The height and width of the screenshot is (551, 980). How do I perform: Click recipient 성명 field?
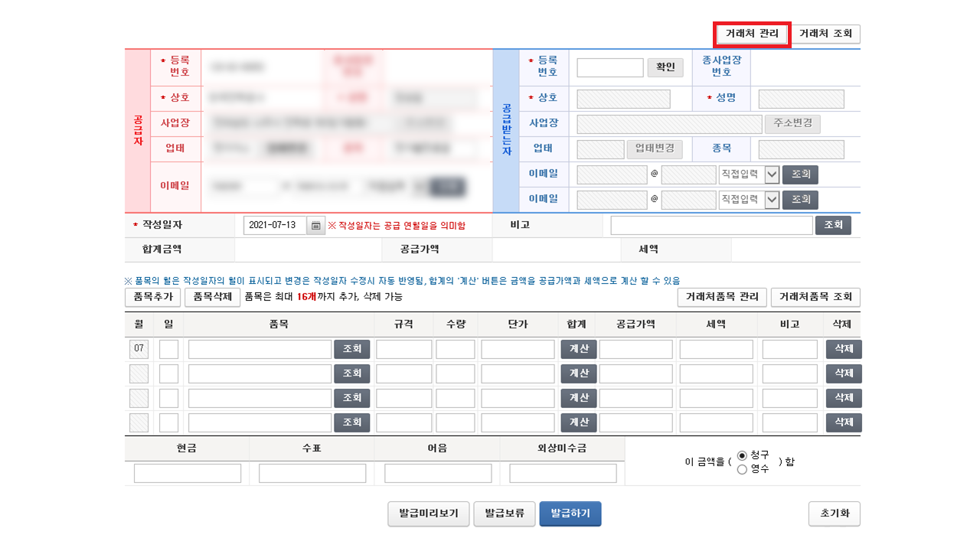(801, 99)
